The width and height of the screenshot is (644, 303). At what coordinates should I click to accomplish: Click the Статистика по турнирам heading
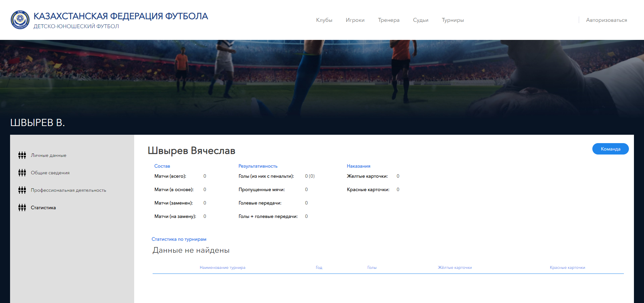coord(179,239)
